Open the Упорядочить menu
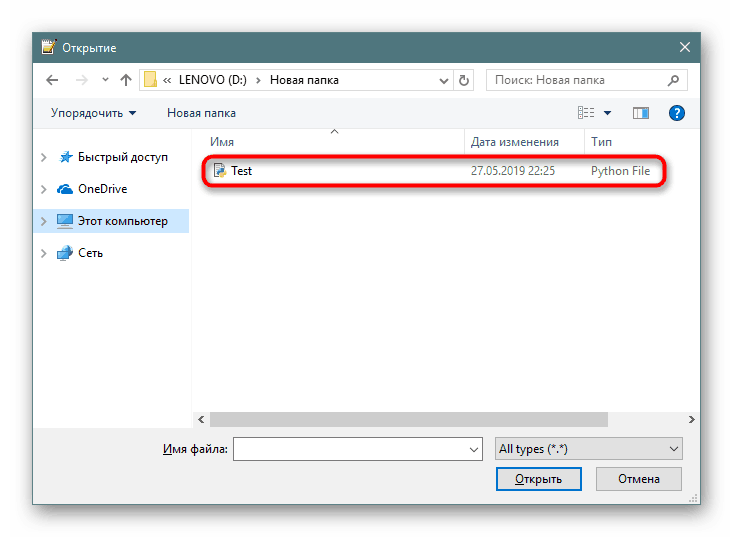This screenshot has width=733, height=537. (93, 113)
